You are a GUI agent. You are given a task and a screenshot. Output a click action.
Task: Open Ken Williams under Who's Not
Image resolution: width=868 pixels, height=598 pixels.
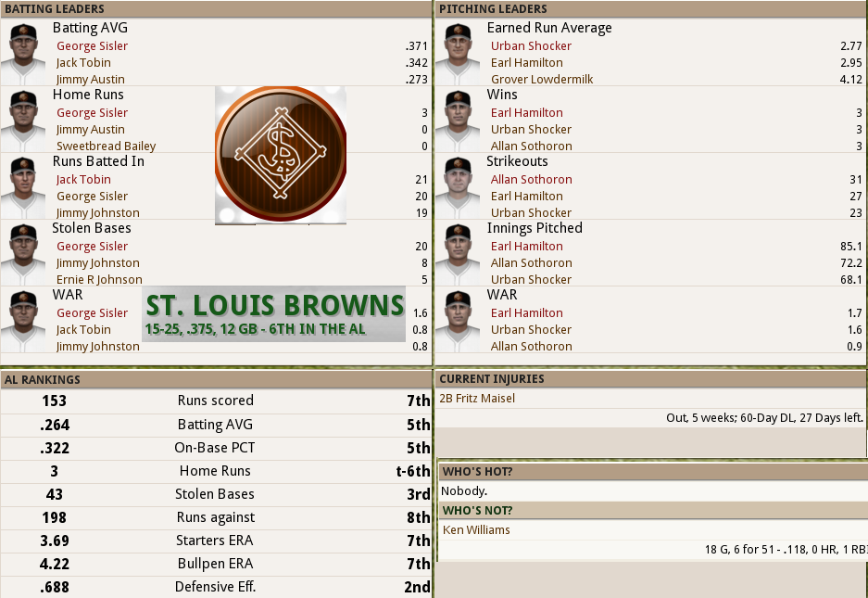point(476,530)
